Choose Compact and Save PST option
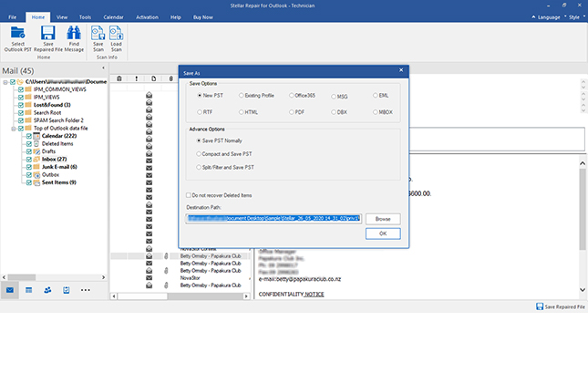This screenshot has height=384, width=588. [199, 154]
